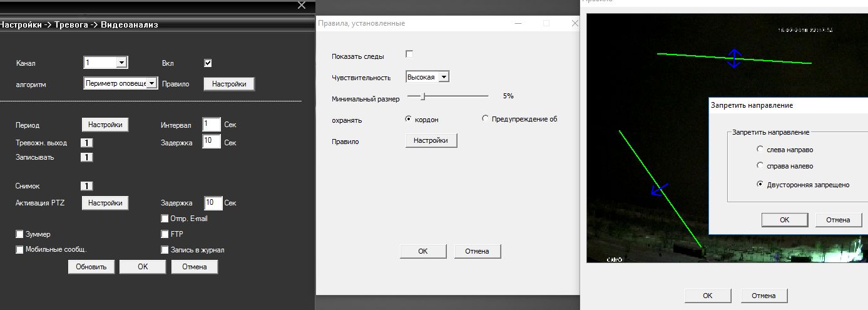Click the blue arrow on the diagonal green line
The image size is (868, 310).
(x=660, y=189)
